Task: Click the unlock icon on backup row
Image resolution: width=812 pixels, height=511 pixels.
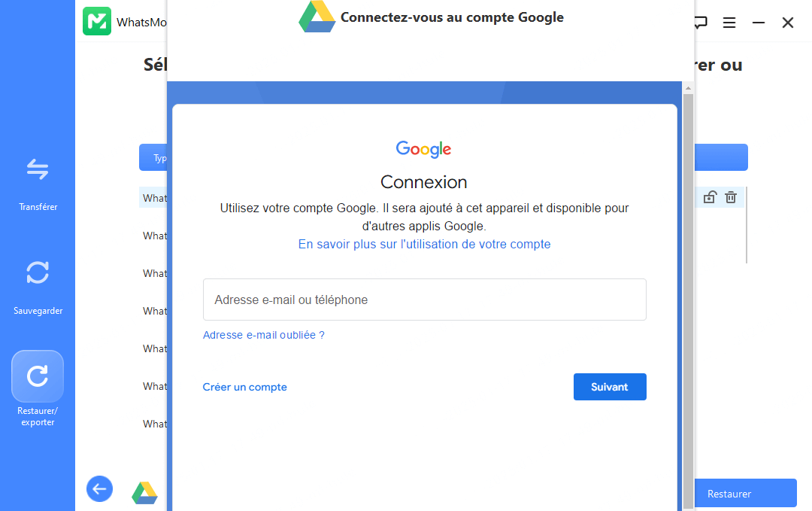Action: tap(709, 197)
